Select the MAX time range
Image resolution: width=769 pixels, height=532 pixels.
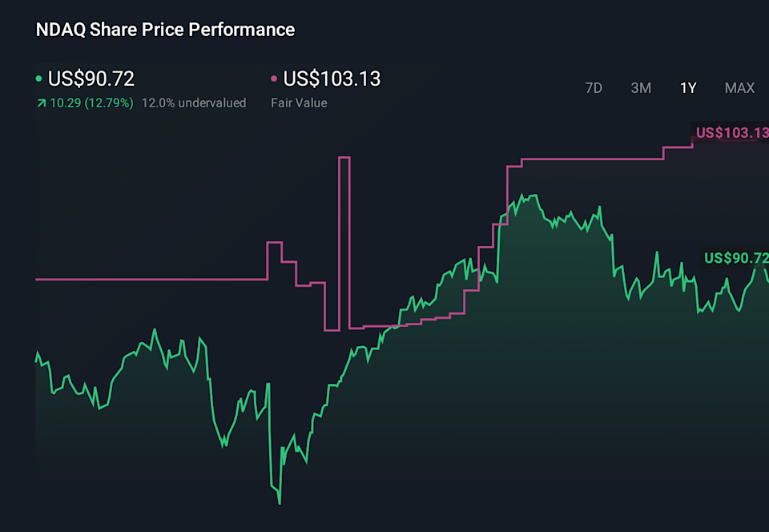(739, 88)
